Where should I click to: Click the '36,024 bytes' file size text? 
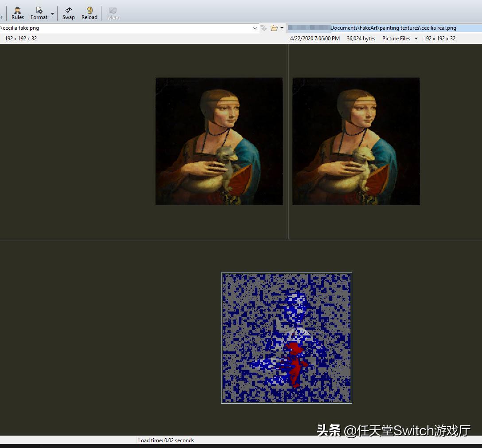(361, 39)
